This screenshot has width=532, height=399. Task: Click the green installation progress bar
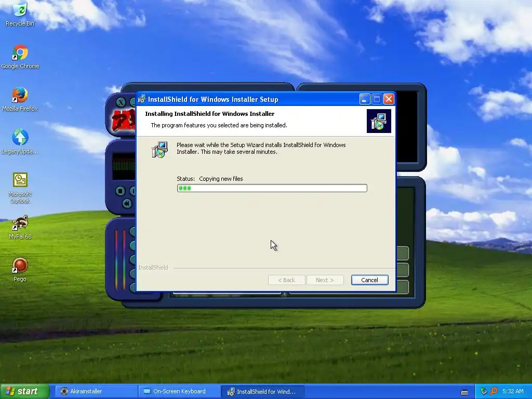pyautogui.click(x=272, y=188)
